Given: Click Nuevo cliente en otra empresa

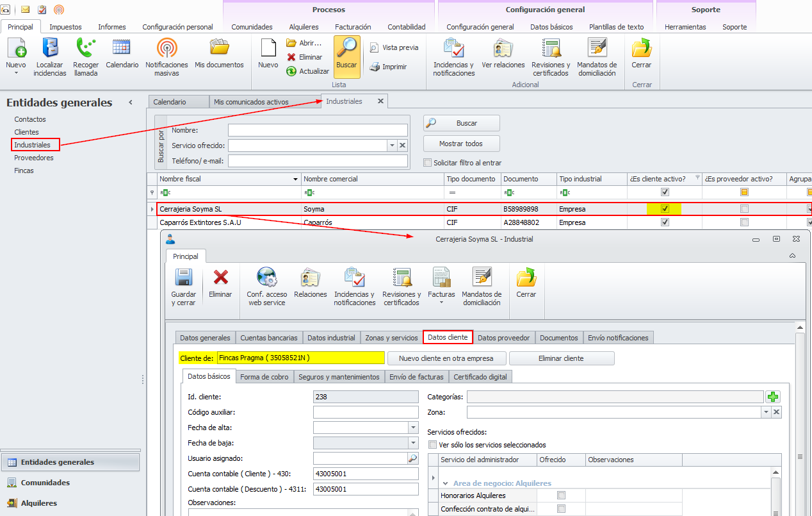Looking at the screenshot, I should click(x=447, y=358).
